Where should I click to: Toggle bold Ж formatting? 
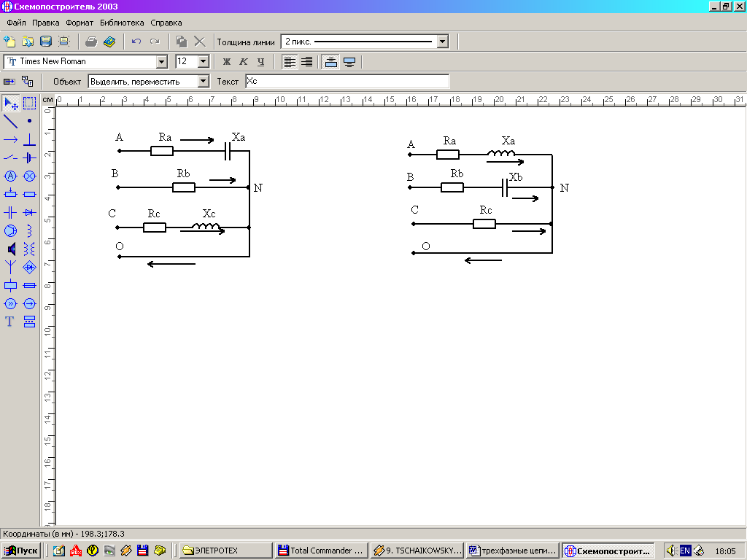click(x=227, y=62)
